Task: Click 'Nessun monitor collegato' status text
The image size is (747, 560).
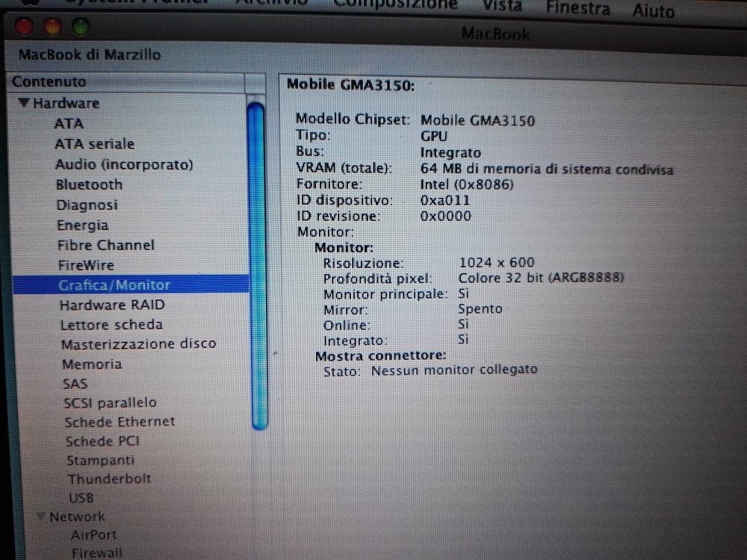Action: click(454, 370)
